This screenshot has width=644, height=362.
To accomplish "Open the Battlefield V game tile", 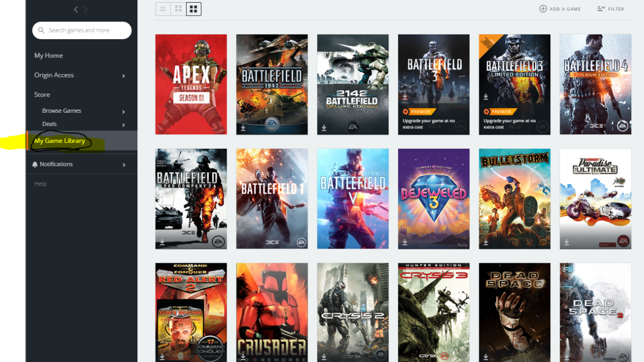I will pos(353,199).
